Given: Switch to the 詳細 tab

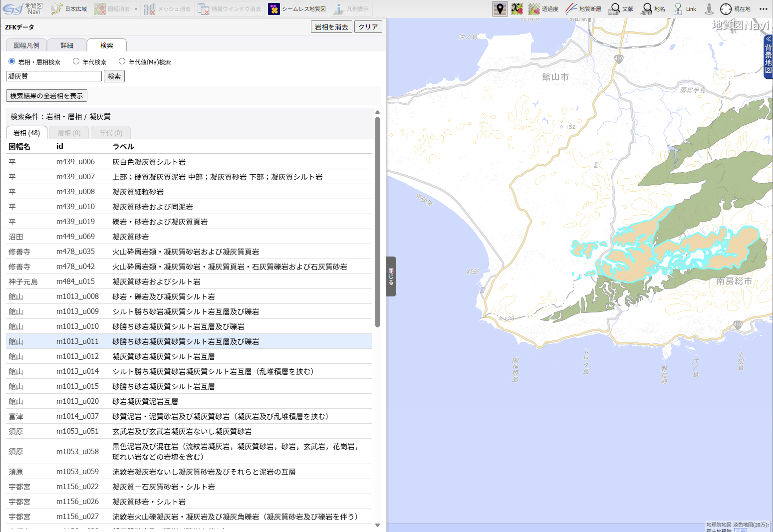Looking at the screenshot, I should (67, 45).
